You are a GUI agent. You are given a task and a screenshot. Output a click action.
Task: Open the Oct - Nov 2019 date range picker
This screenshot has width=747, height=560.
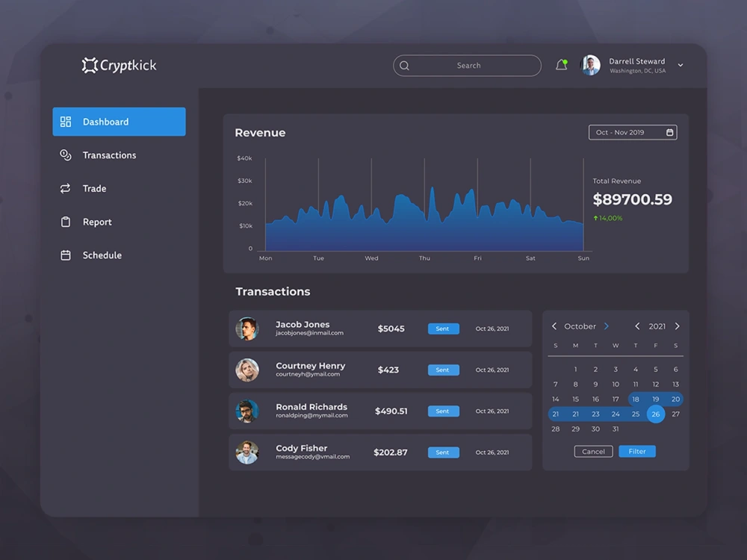pos(633,132)
